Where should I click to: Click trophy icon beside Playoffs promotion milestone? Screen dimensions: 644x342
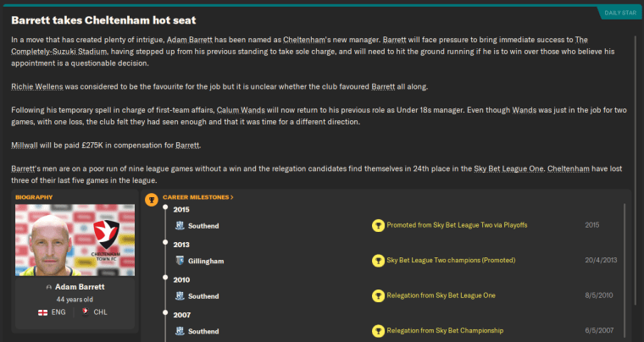click(x=378, y=225)
